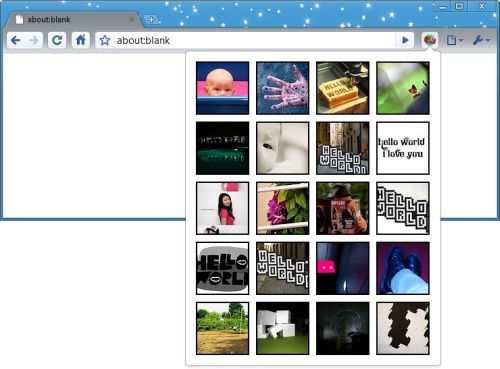Open the Hello World wooden stamp thumbnail
The image size is (500, 369).
pyautogui.click(x=343, y=88)
